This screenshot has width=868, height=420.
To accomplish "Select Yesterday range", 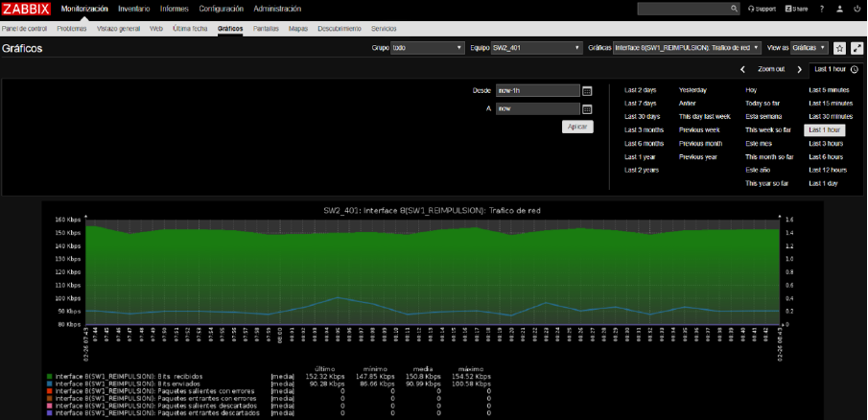I will point(693,90).
